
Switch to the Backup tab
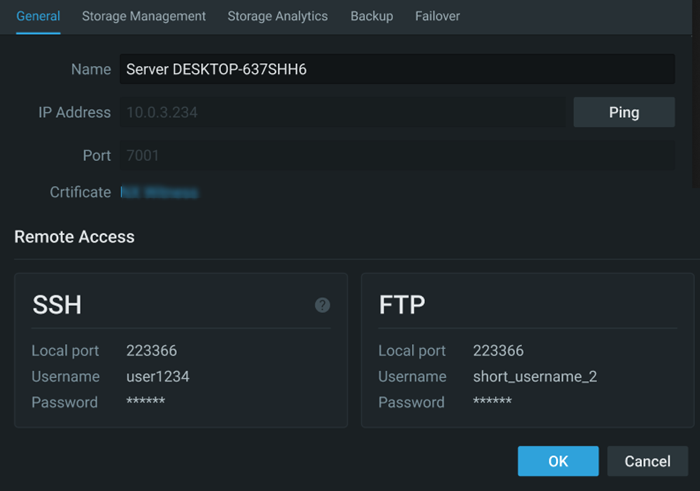[372, 17]
